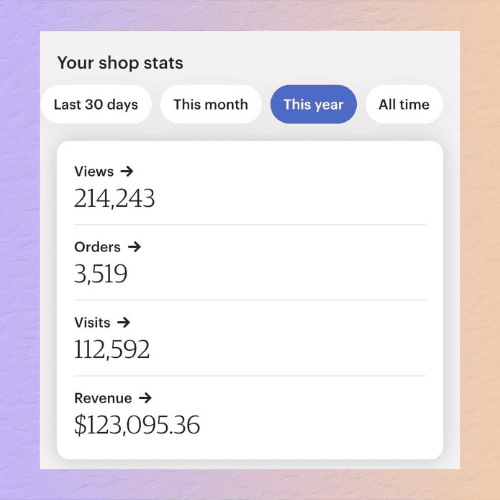Image resolution: width=500 pixels, height=500 pixels.
Task: Click the divider line below the visits count
Action: click(250, 376)
